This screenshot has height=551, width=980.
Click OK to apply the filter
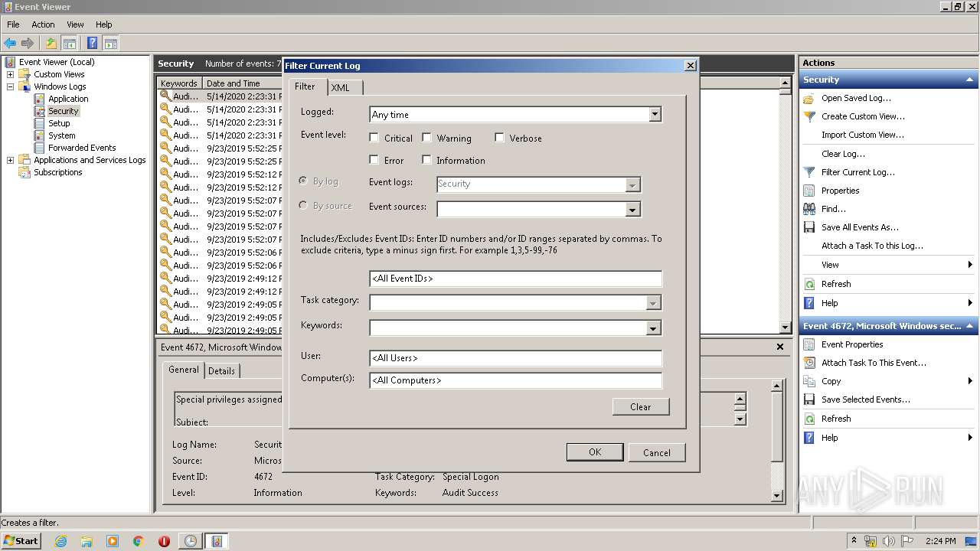[595, 452]
